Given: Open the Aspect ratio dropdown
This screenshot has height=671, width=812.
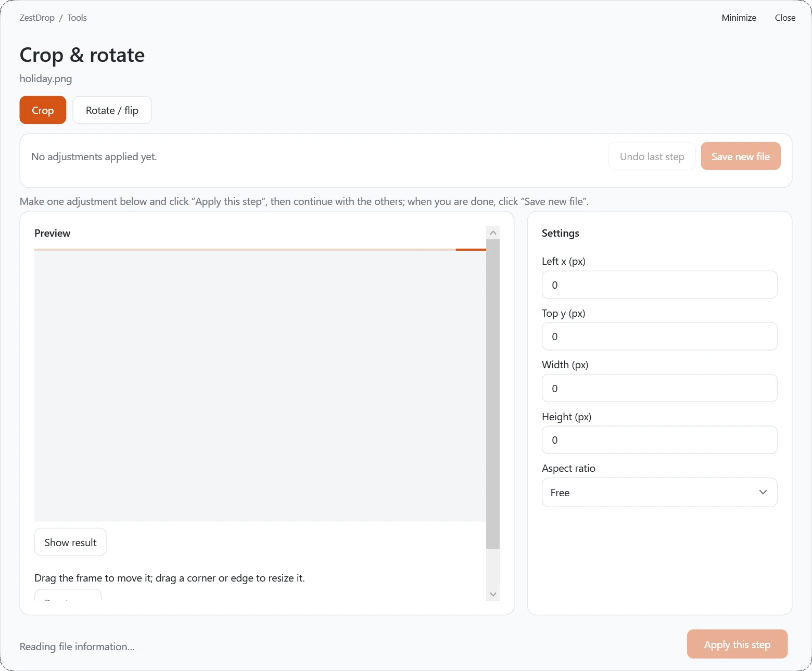Looking at the screenshot, I should 659,492.
